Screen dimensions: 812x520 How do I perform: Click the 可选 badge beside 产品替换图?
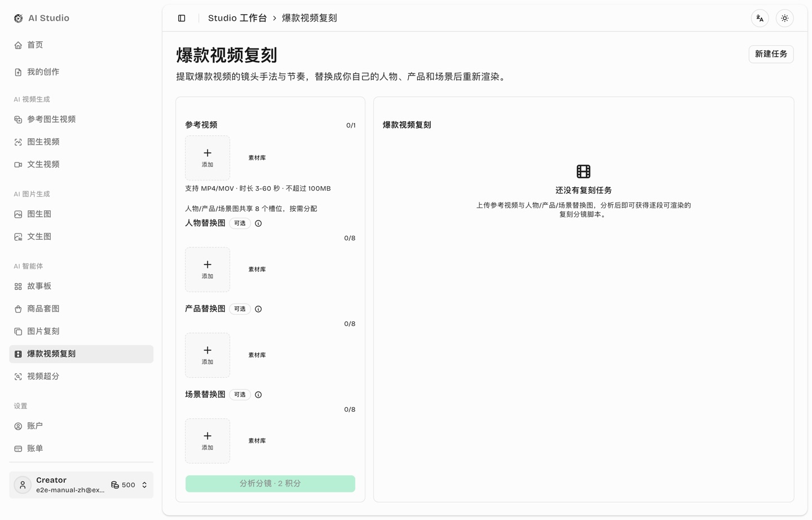(240, 309)
